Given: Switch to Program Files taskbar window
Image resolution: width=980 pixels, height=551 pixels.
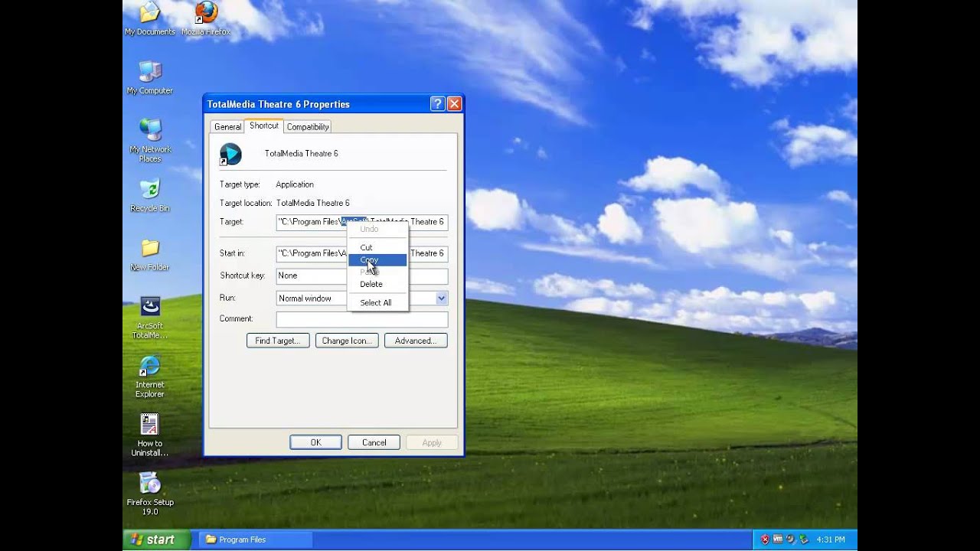Looking at the screenshot, I should [x=256, y=540].
